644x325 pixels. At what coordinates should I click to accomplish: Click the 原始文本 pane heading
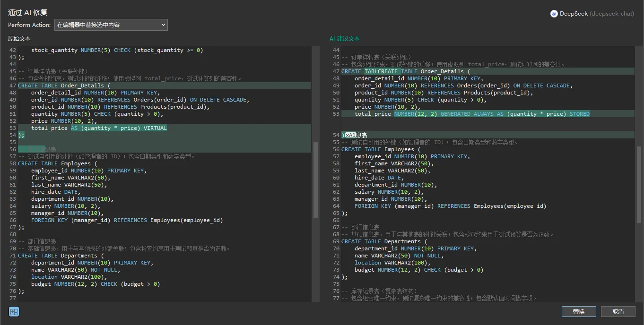tap(19, 39)
